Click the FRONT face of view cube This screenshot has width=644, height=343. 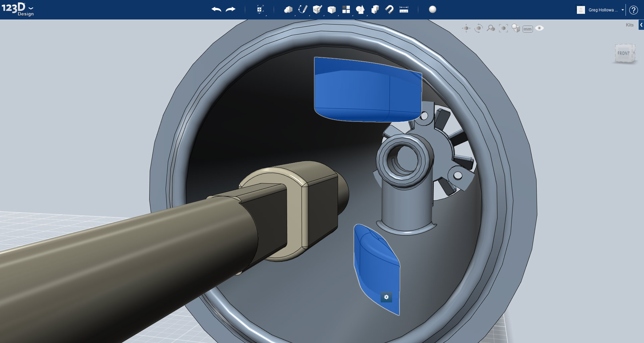(x=624, y=53)
